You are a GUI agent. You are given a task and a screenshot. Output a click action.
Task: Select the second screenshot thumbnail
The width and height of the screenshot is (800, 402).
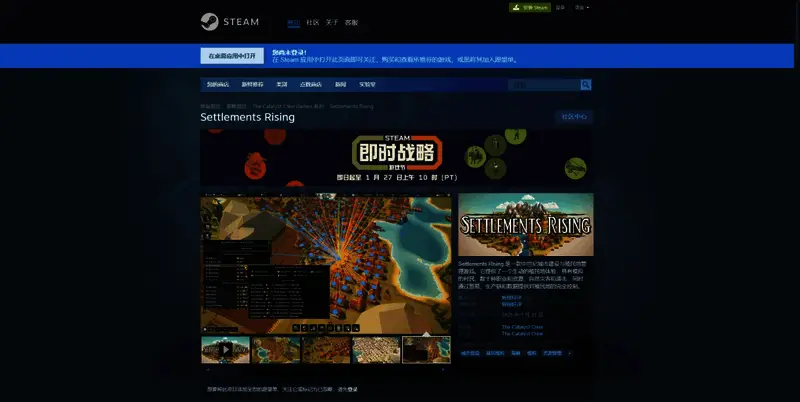pos(276,350)
